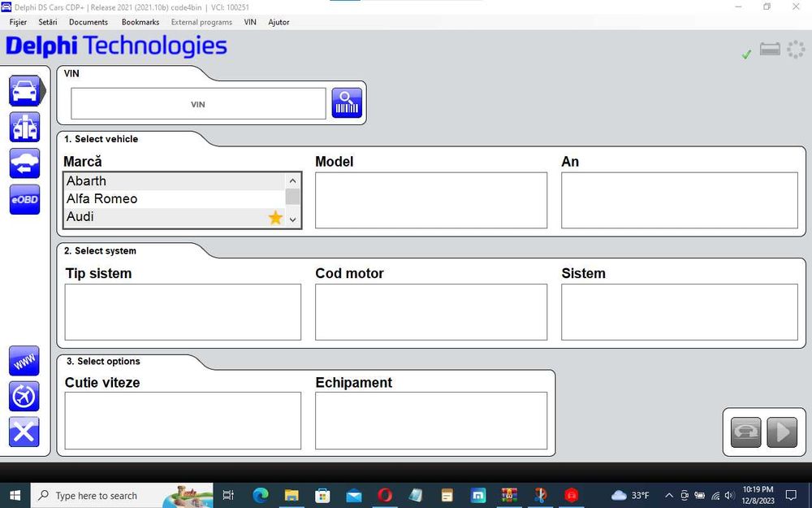Image resolution: width=812 pixels, height=508 pixels.
Task: Click the grey play arrow start button
Action: click(782, 432)
